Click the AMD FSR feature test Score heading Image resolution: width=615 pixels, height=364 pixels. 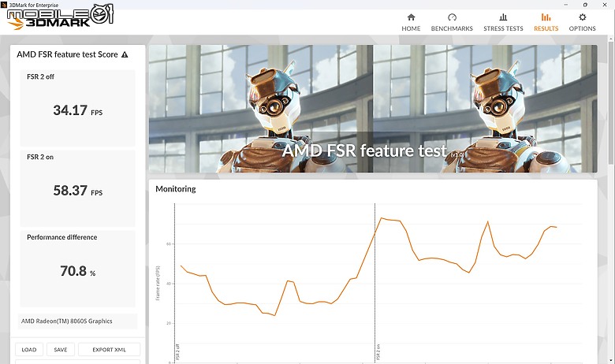67,54
